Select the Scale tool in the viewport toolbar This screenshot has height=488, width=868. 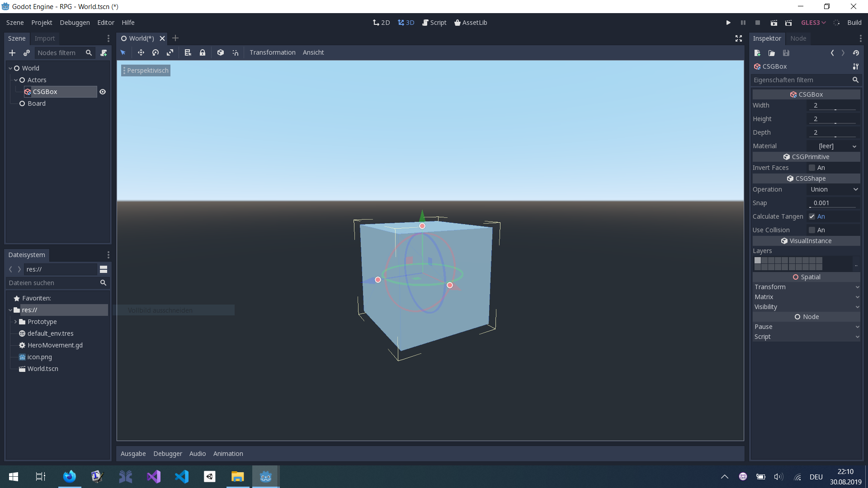point(170,52)
